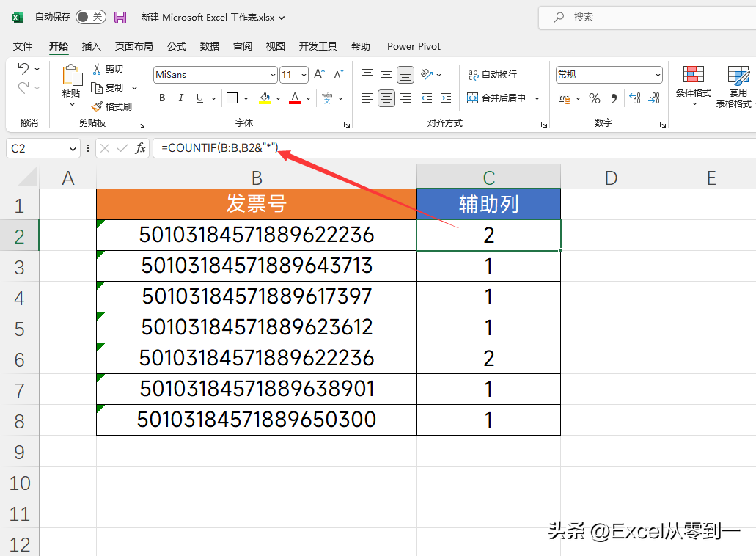Screen dimensions: 756x556
Task: Click the Increase Font Size icon
Action: 319,74
